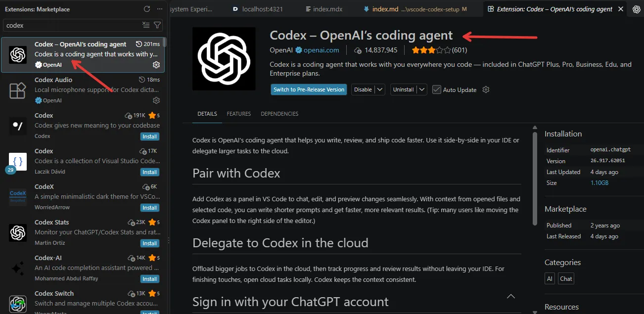The width and height of the screenshot is (644, 314).
Task: Click Switch to Pre-Release Version button
Action: point(309,90)
